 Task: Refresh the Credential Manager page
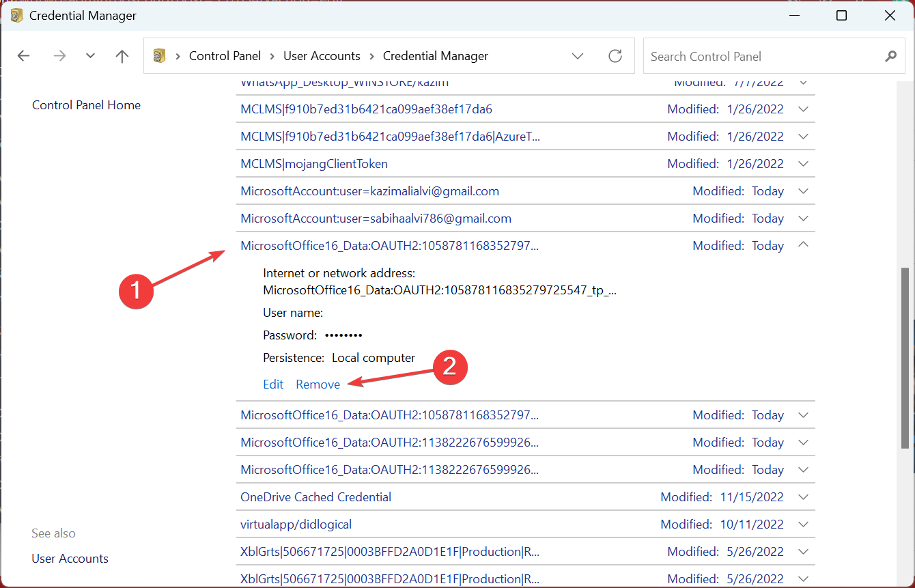pos(615,56)
